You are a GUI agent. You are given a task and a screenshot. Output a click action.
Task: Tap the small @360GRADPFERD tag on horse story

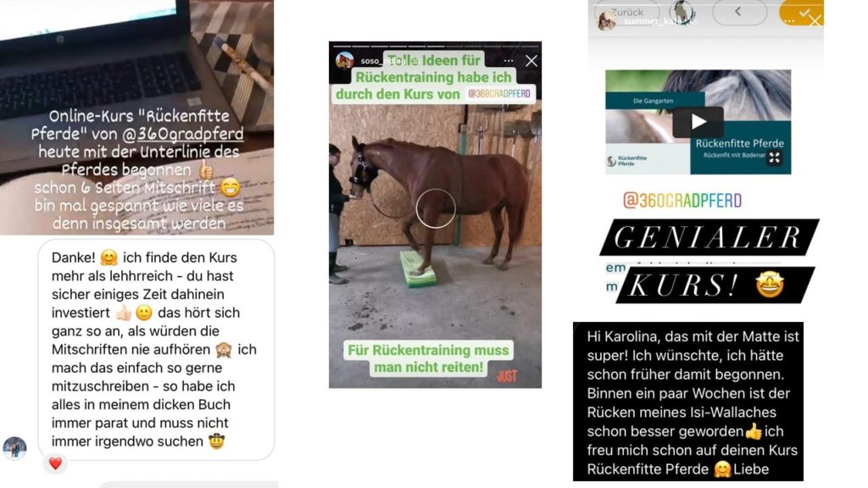point(499,93)
